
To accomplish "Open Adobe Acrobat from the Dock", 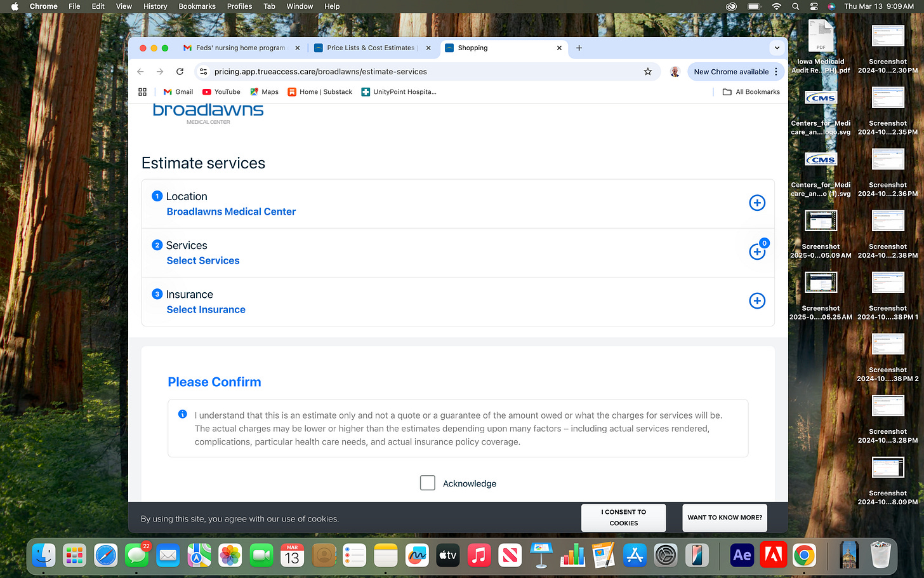I will 773,556.
